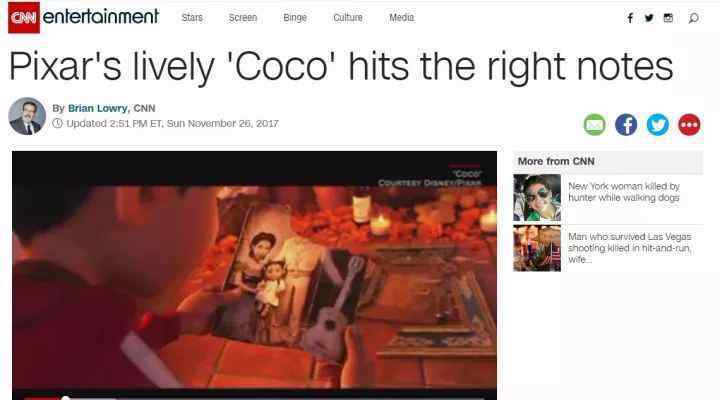Viewport: 720px width, 400px height.
Task: Share article via green email icon
Action: 595,124
